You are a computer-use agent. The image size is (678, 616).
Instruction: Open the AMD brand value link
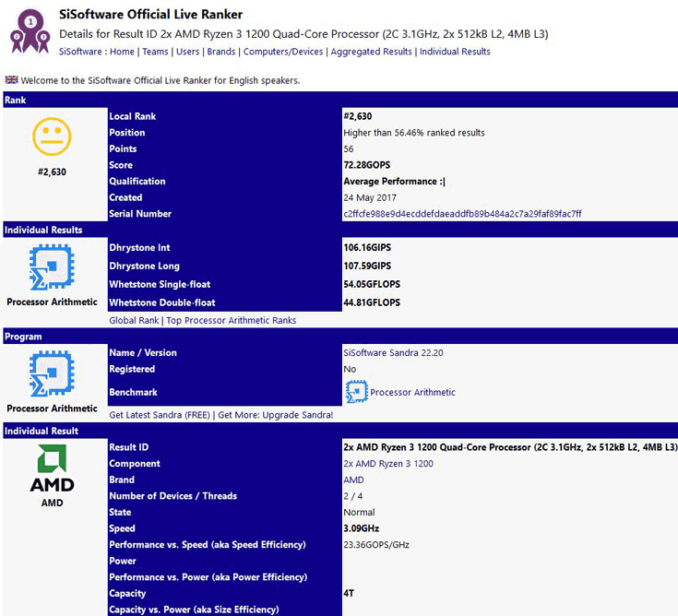click(x=353, y=480)
